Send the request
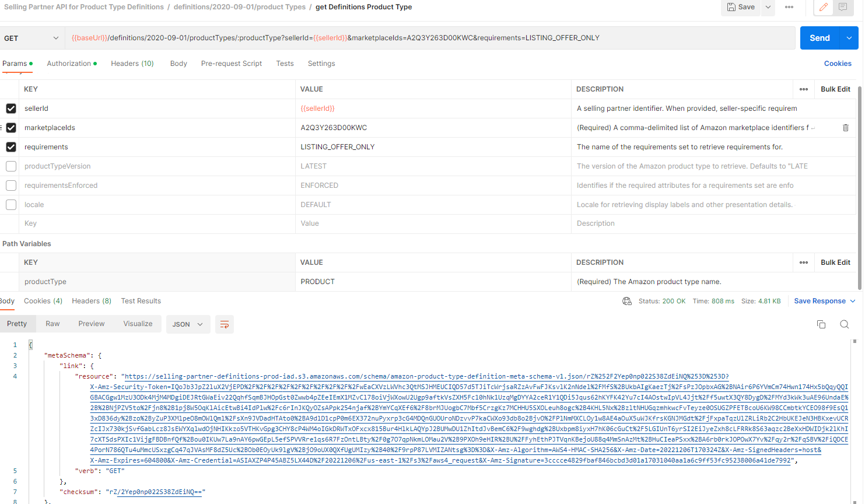The height and width of the screenshot is (504, 865). [820, 38]
